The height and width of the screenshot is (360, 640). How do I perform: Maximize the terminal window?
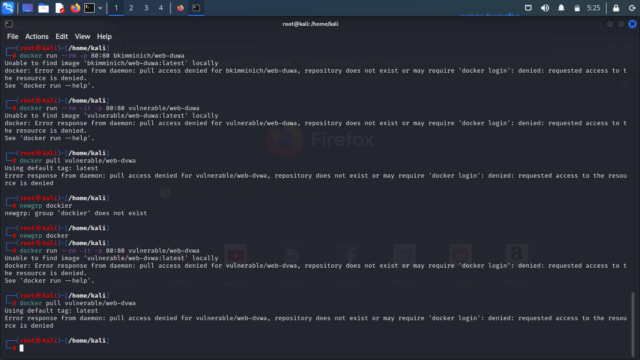[x=621, y=24]
